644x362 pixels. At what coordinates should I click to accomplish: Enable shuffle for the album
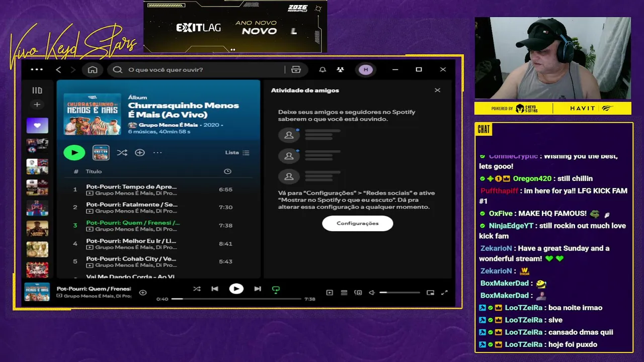122,152
